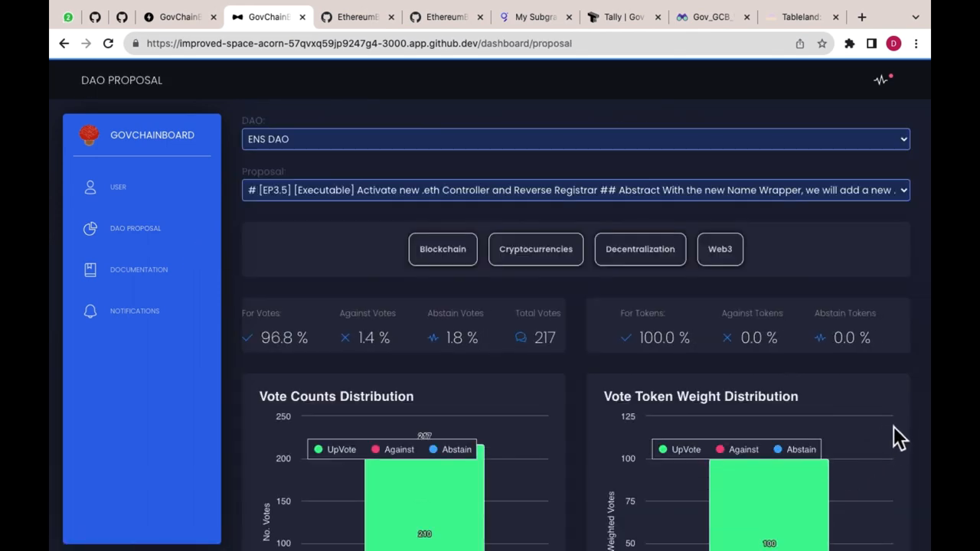The image size is (980, 551).
Task: Switch to the My Subgraph browser tab
Action: (x=535, y=17)
